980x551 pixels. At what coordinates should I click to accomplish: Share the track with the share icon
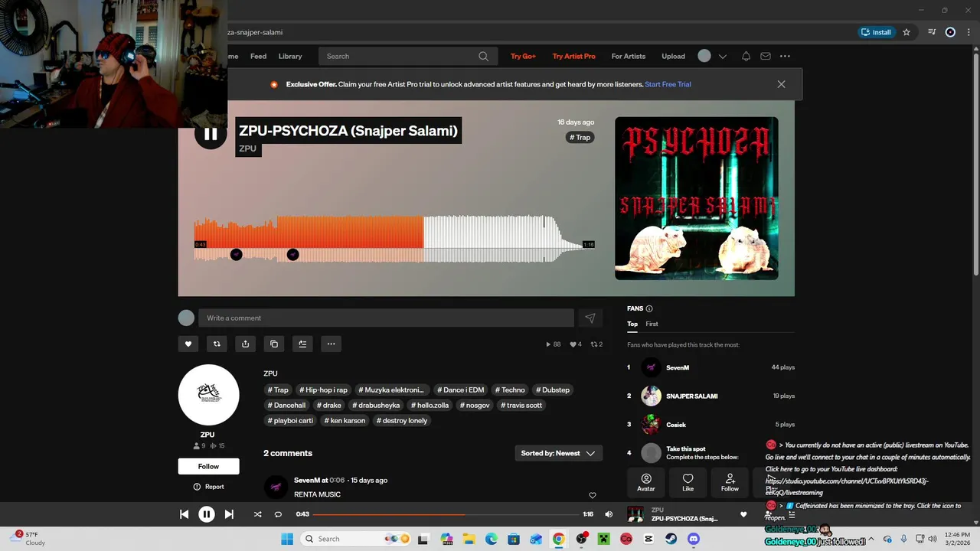(245, 344)
